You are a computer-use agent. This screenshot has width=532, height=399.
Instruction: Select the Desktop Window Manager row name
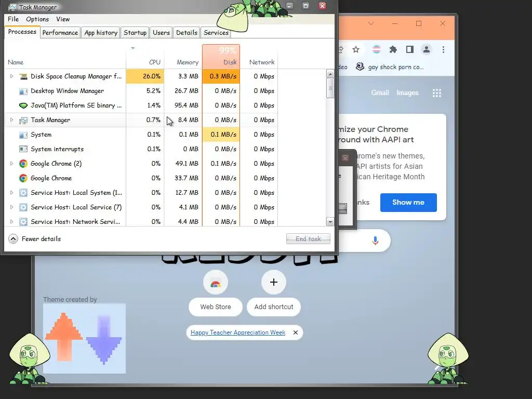pyautogui.click(x=67, y=91)
